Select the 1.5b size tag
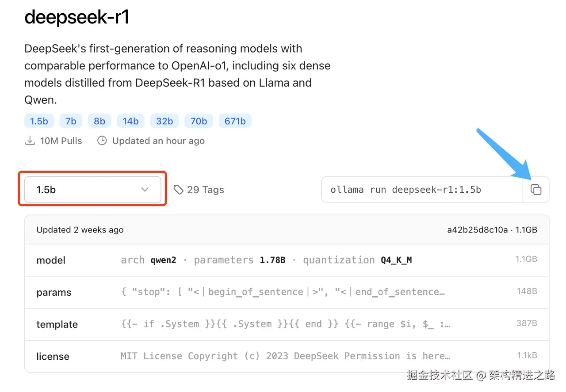Image resolution: width=566 pixels, height=392 pixels. coord(39,121)
